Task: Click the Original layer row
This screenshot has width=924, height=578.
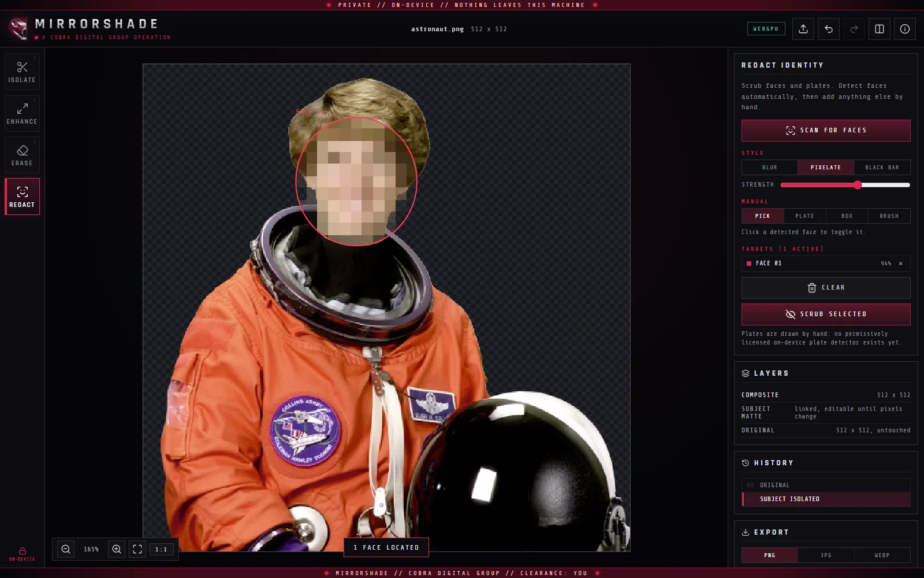Action: pos(826,431)
